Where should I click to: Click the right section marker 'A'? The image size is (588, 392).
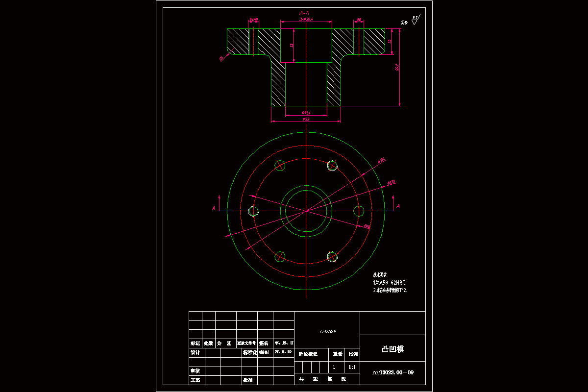click(398, 206)
